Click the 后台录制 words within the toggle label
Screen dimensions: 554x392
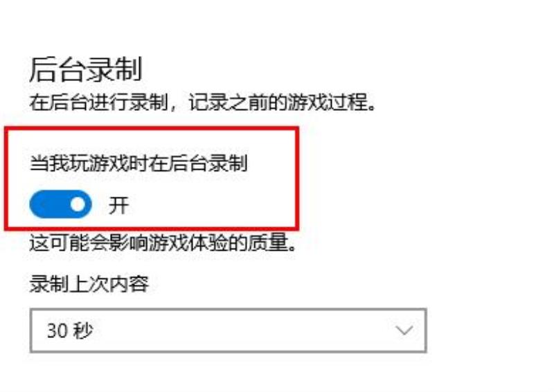pos(208,163)
